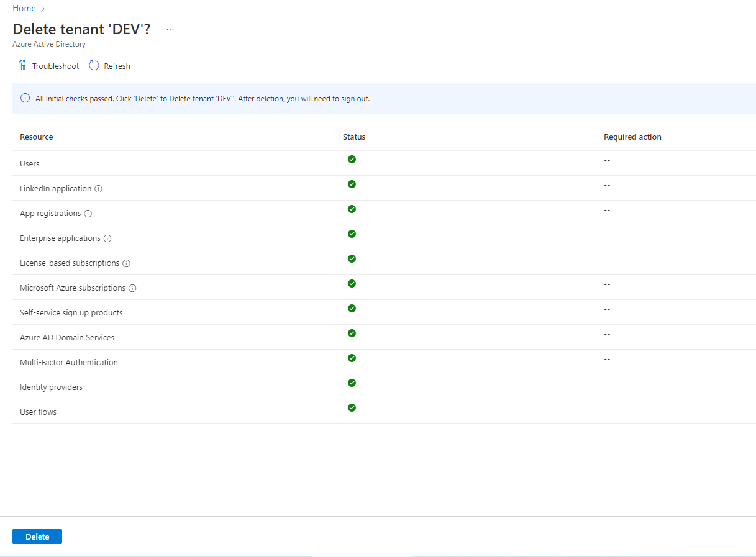The height and width of the screenshot is (557, 756).
Task: Click the green check beside Azure AD Domain Services
Action: click(x=352, y=333)
